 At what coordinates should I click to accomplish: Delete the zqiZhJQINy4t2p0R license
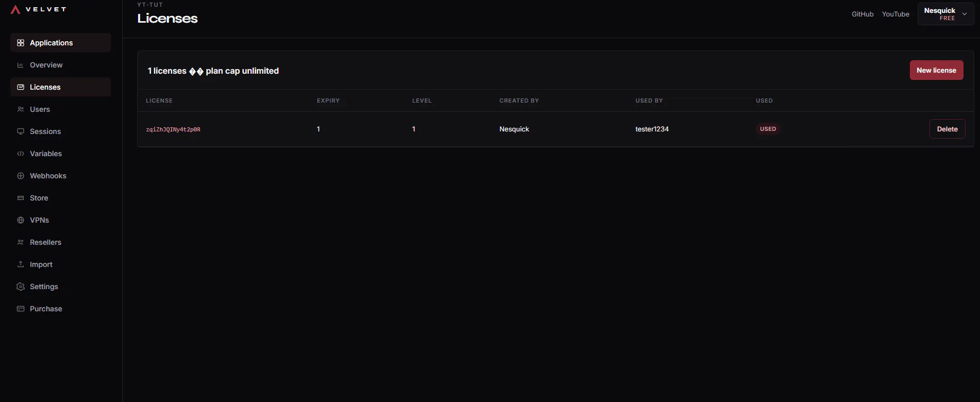point(947,129)
